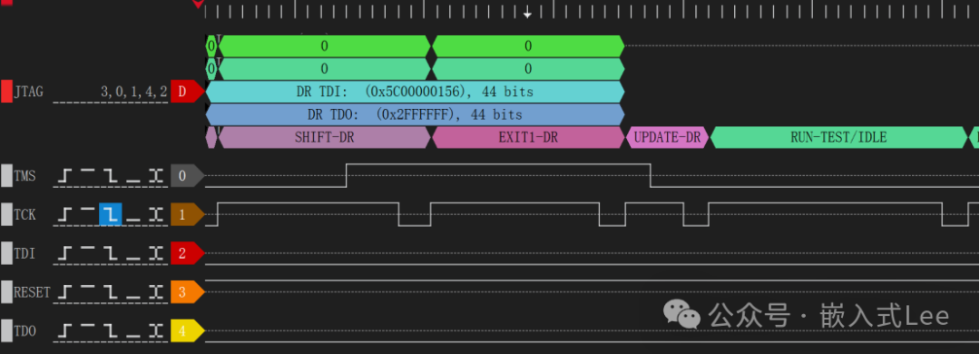The width and height of the screenshot is (980, 354).
Task: Click the red color swatch beside JTAG
Action: (6, 92)
